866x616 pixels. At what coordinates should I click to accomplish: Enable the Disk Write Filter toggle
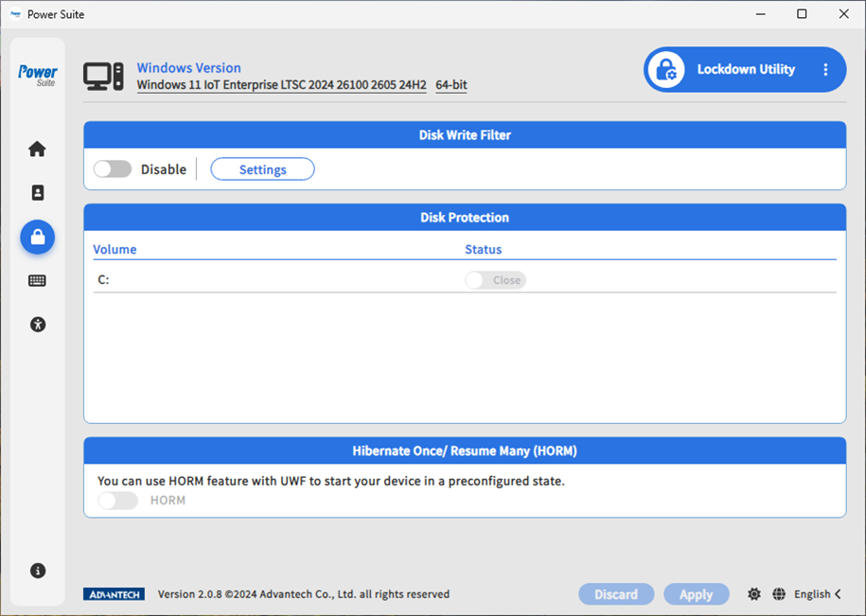pos(113,168)
